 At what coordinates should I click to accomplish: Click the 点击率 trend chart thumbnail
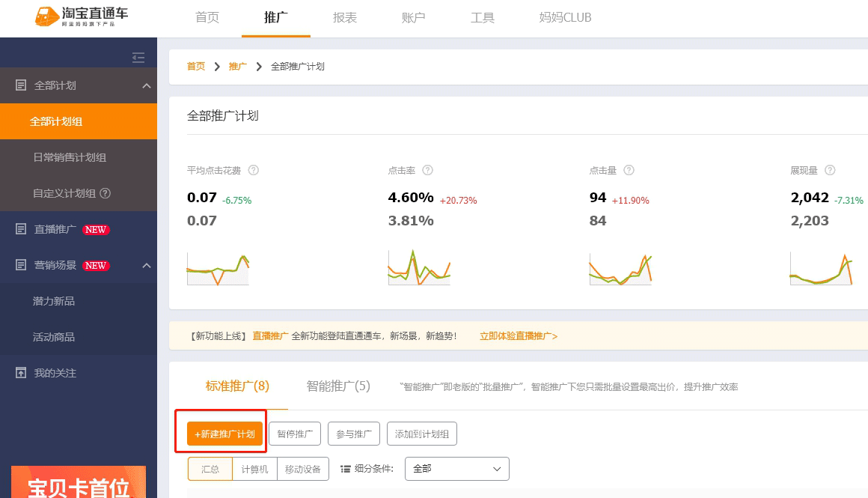point(419,267)
